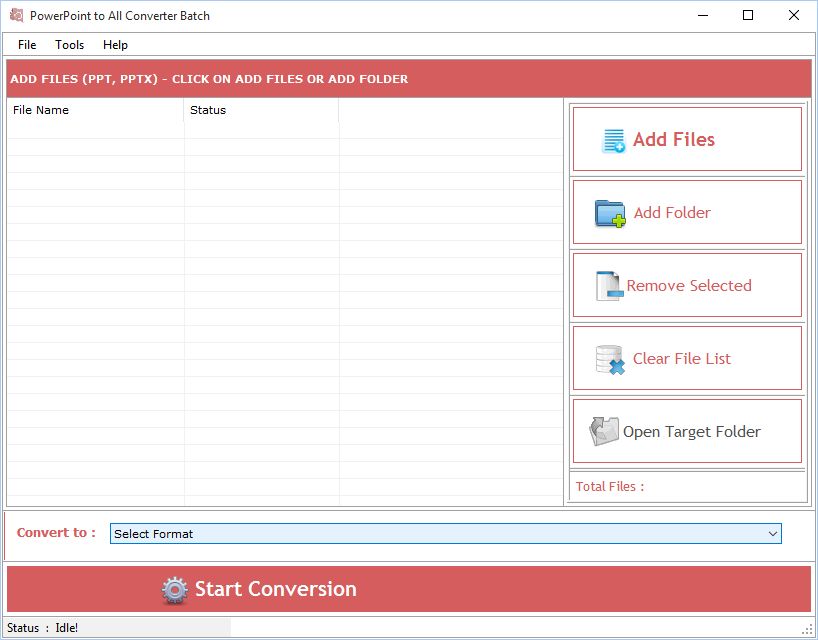818x640 pixels.
Task: Click the Add Folder blue folder icon
Action: click(610, 213)
